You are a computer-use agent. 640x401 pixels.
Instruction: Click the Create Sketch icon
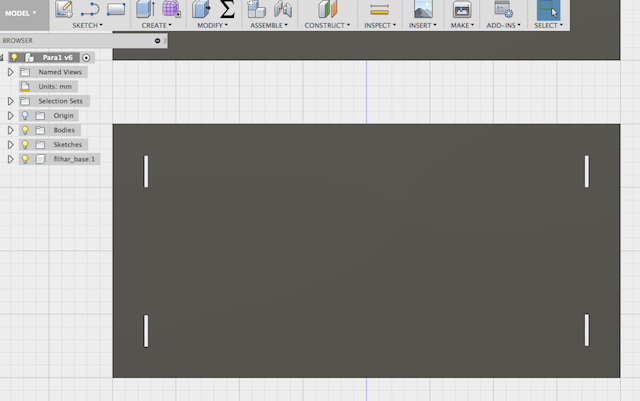click(x=64, y=9)
